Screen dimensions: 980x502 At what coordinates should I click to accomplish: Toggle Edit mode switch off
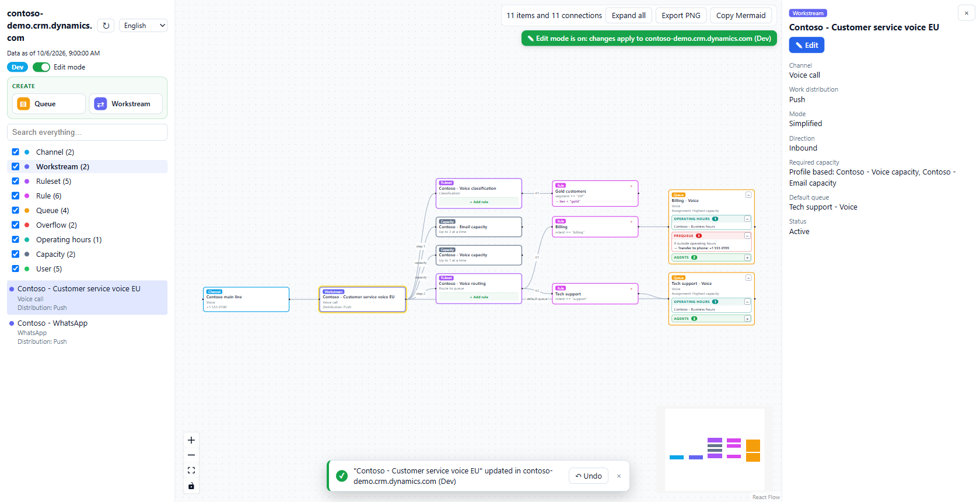coord(41,67)
